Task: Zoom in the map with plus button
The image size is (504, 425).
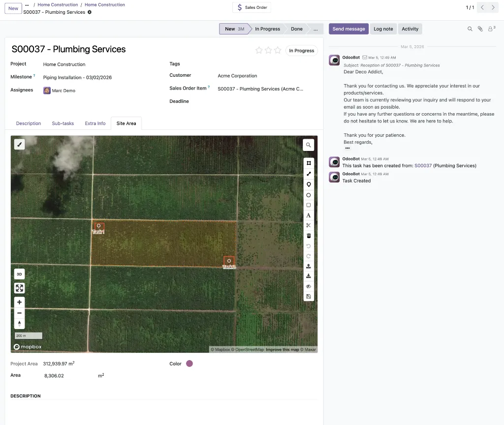Action: coord(19,303)
